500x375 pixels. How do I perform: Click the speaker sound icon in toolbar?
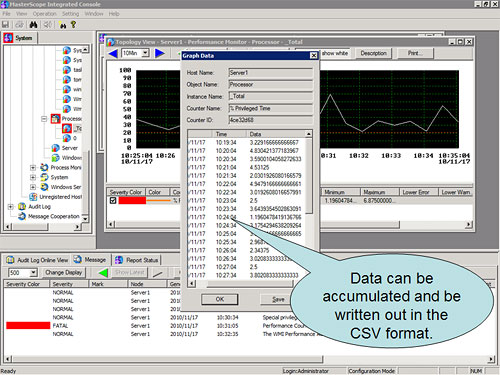click(x=48, y=24)
